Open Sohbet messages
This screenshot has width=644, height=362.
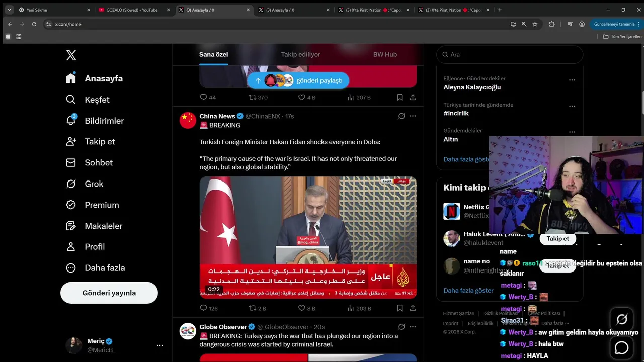90,162
